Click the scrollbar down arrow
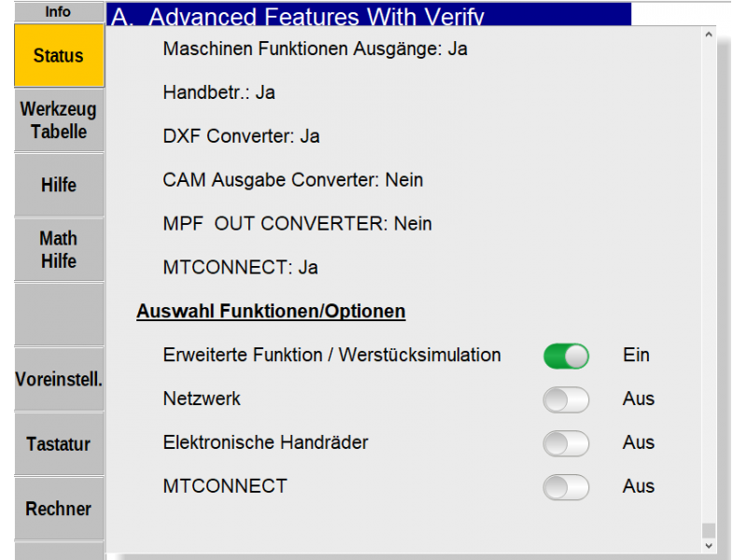Screen dimensions: 747x560 [708, 546]
